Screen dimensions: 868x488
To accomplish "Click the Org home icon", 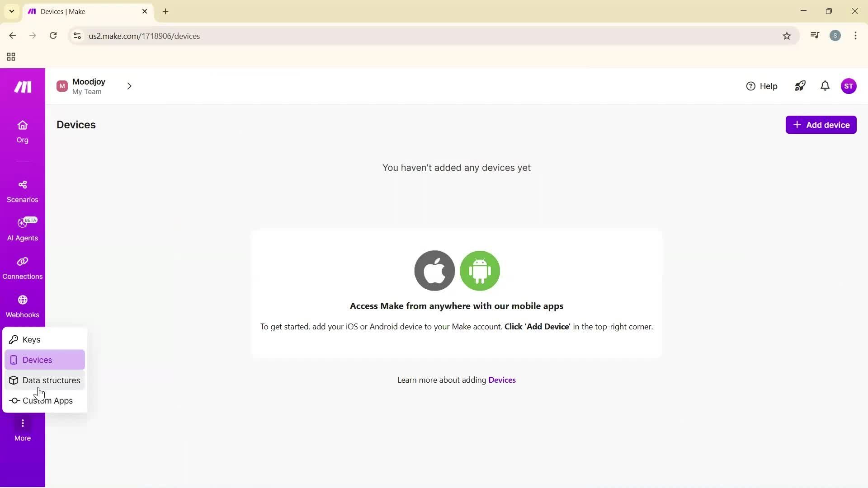I will (x=22, y=131).
